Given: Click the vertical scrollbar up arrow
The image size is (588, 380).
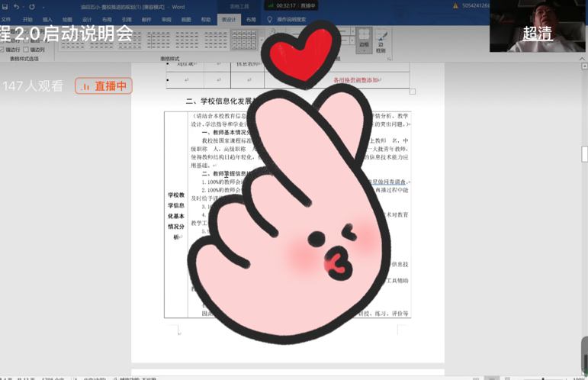Looking at the screenshot, I should [584, 66].
